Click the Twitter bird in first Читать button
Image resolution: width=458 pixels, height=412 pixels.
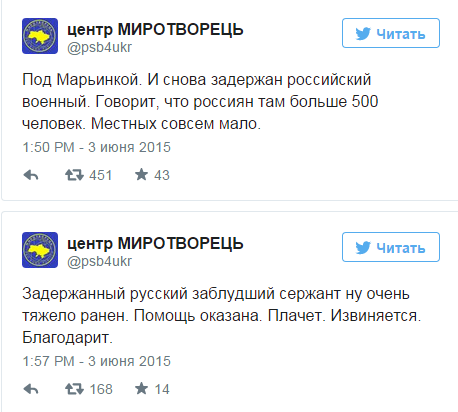click(363, 34)
